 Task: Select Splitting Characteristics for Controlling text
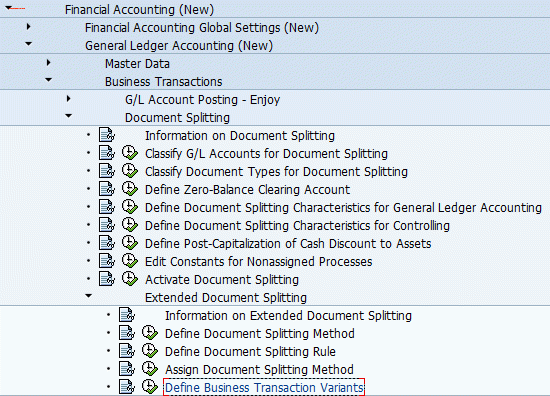click(297, 226)
